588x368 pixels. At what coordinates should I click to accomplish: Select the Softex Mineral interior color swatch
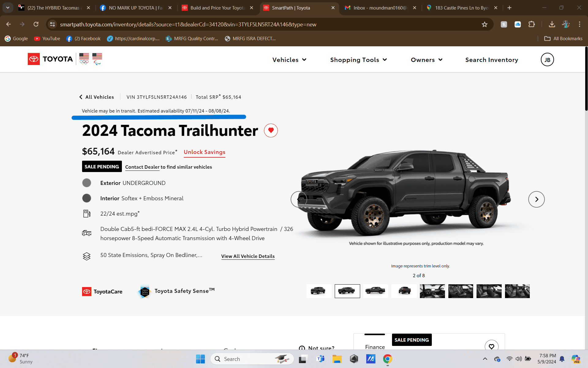(x=87, y=198)
